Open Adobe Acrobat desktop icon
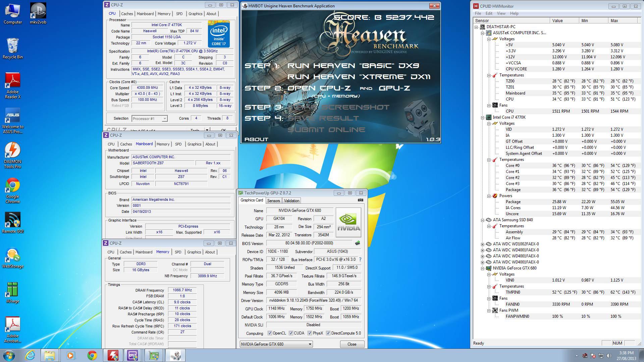644x362 pixels. click(x=13, y=330)
